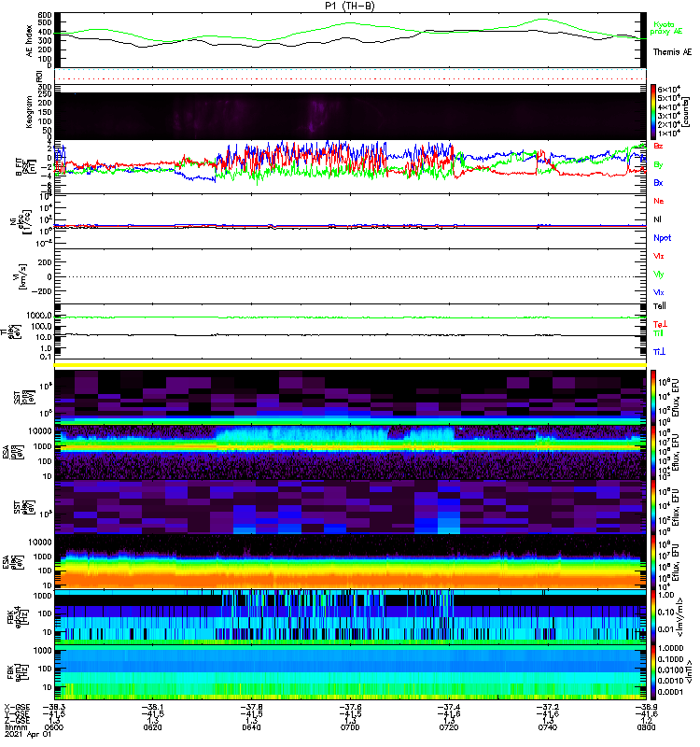The height and width of the screenshot is (747, 700).
Task: Click the Vi km/s axis label
Action: [19, 276]
